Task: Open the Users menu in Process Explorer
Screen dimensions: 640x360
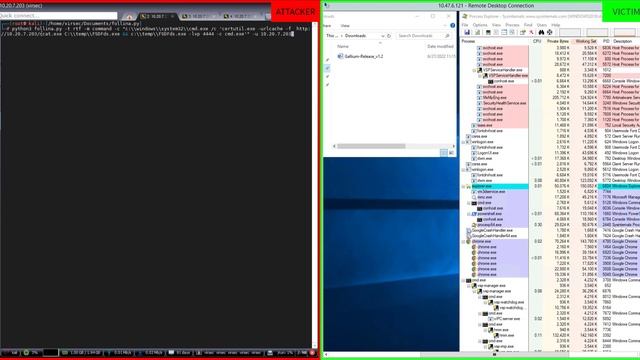Action: [x=542, y=25]
